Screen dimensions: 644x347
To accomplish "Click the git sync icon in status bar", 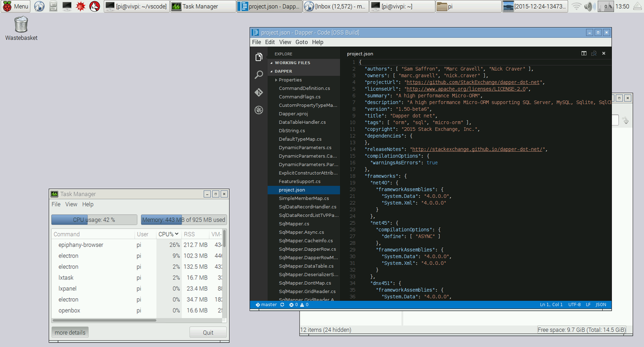I will pyautogui.click(x=282, y=305).
